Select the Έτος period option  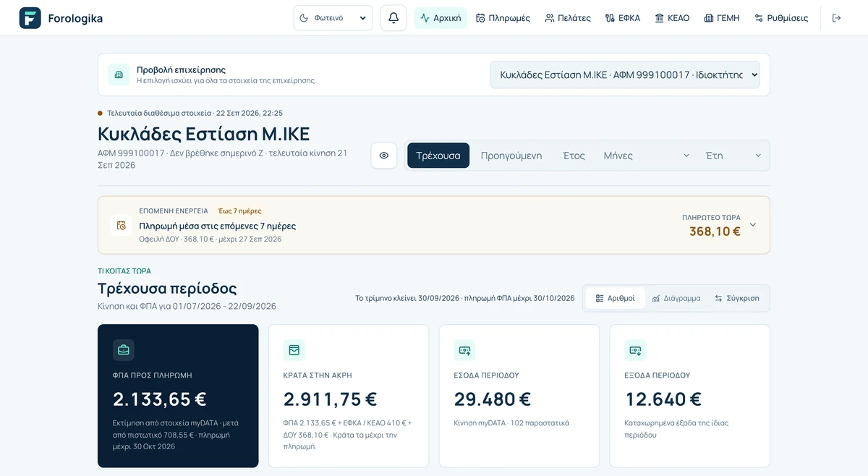coord(574,156)
